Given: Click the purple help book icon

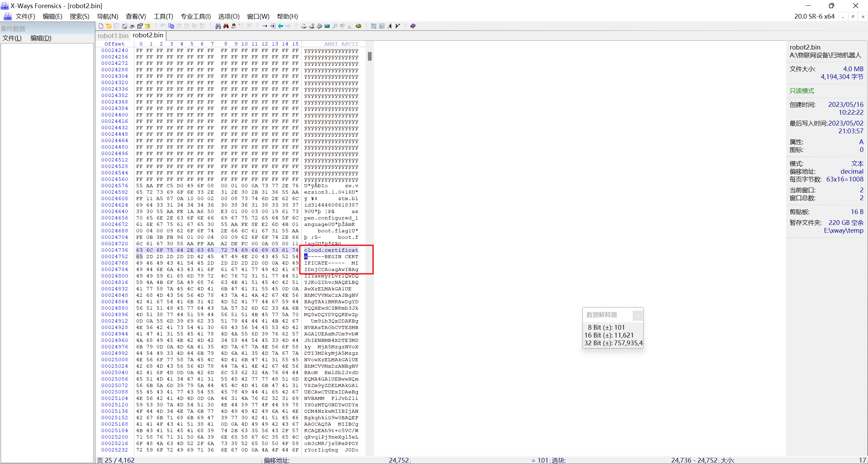Looking at the screenshot, I should click(x=413, y=26).
